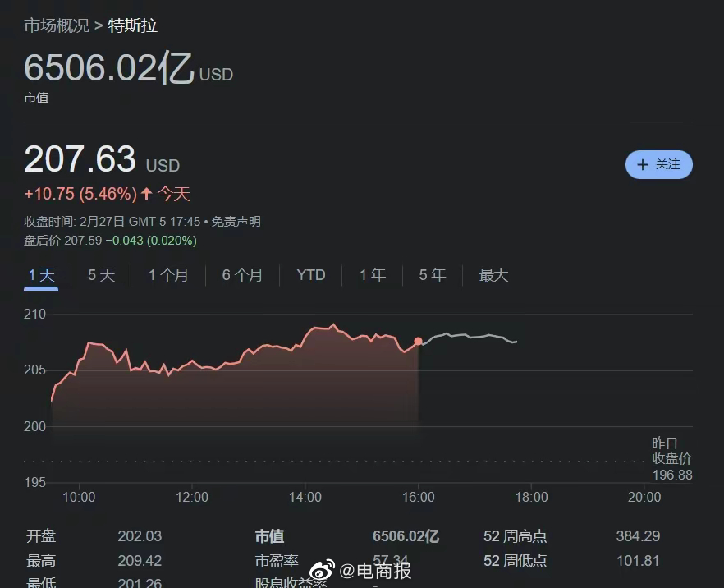Click the 特斯拉 breadcrumb title
Viewport: 724px width, 588px height.
coord(132,25)
